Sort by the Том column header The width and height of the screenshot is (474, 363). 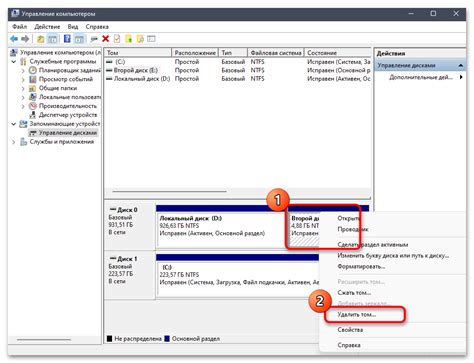pos(138,53)
